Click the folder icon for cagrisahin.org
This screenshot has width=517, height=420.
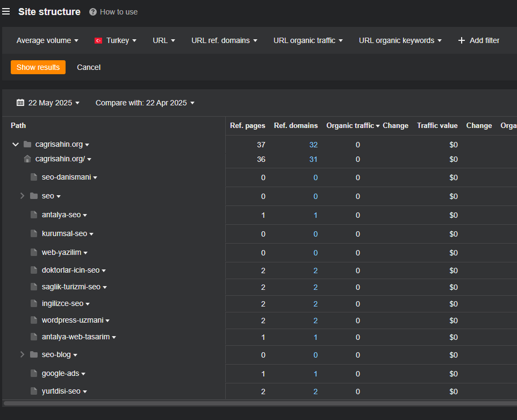[x=27, y=144]
